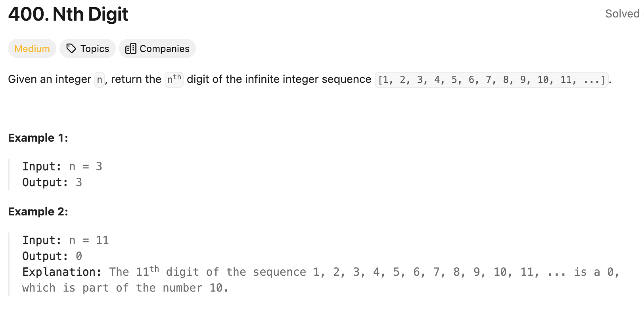Screen dimensions: 644x315
Task: Click the building icon beside Companies
Action: (x=130, y=48)
